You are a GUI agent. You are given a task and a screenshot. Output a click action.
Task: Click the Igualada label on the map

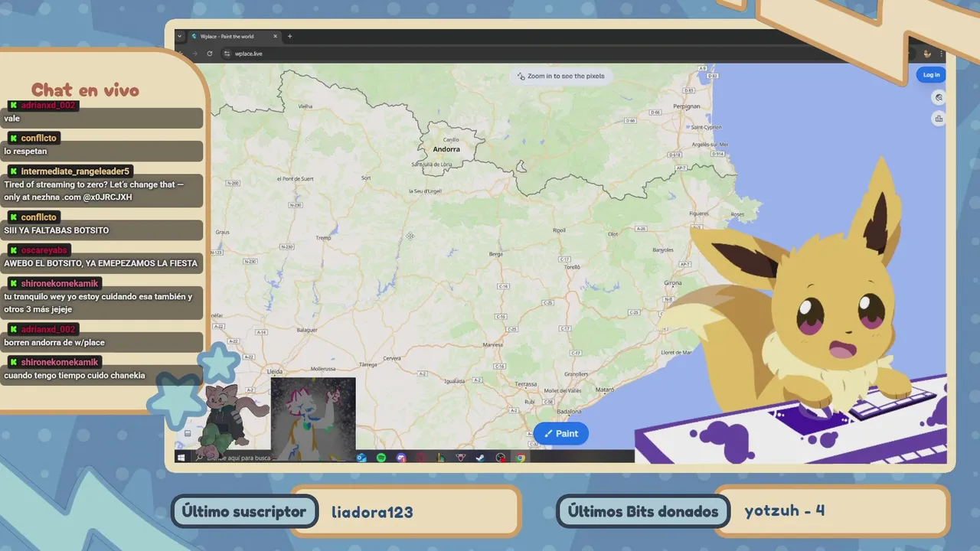455,380
